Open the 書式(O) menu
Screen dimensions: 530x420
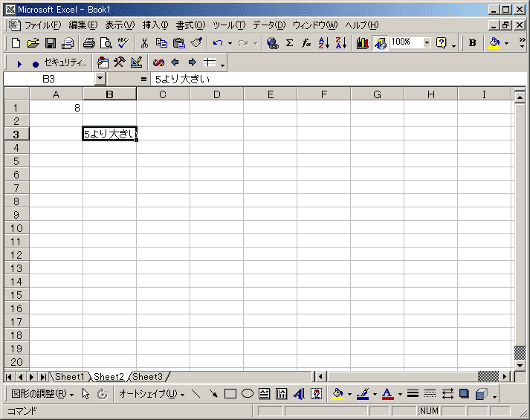(190, 25)
